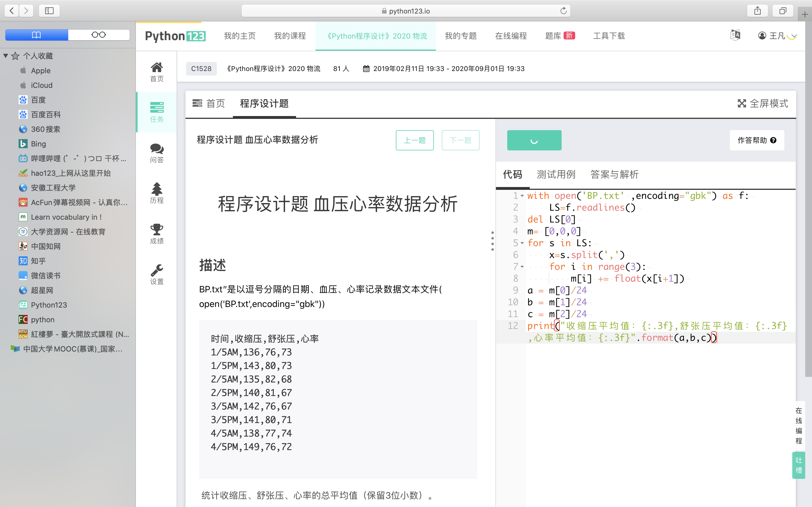Open 作答帮助 help button
This screenshot has width=812, height=507.
coord(757,140)
